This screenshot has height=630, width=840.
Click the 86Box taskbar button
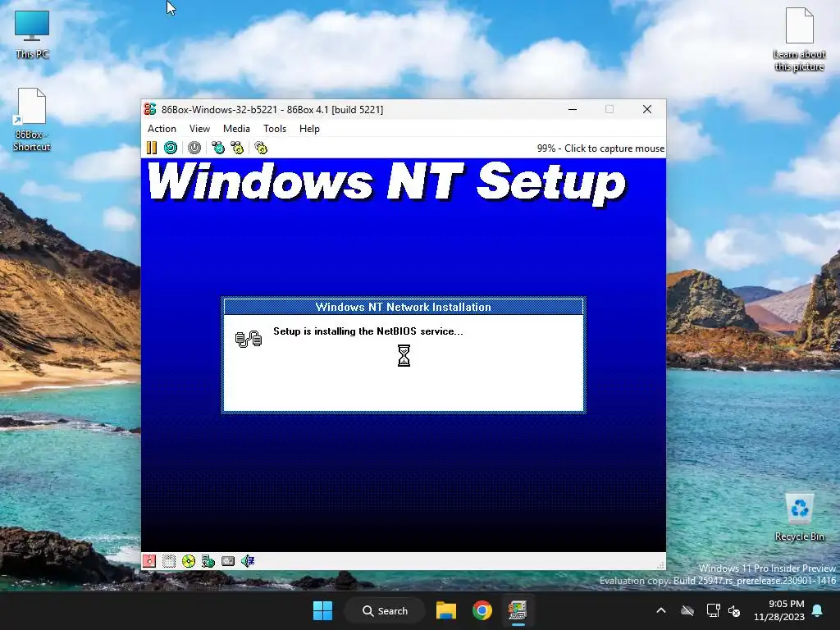[518, 610]
